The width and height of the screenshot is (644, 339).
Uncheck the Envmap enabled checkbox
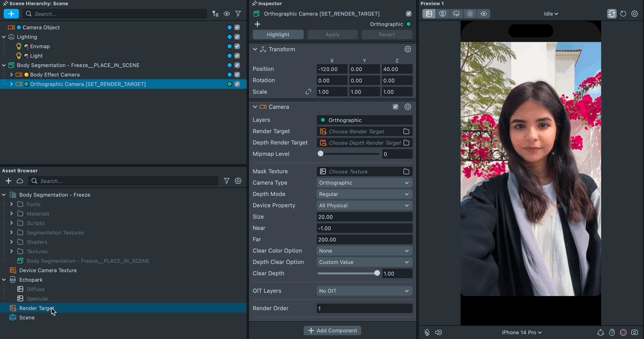237,46
